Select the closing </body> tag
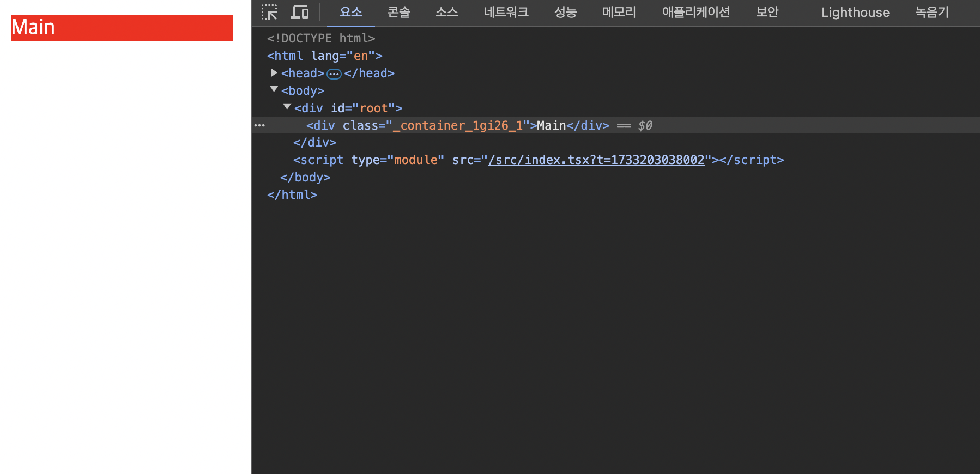This screenshot has height=474, width=980. (x=305, y=177)
